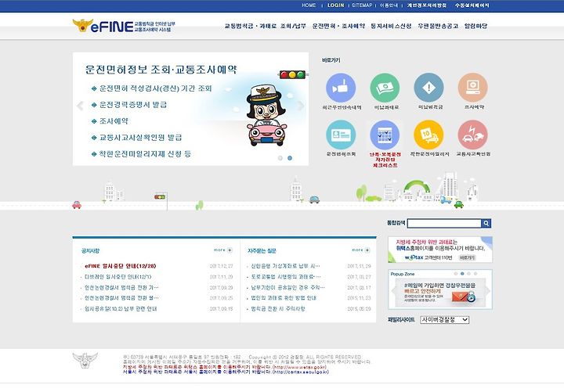Expand more notices plus icon under 공지사항
The width and height of the screenshot is (564, 392).
[230, 250]
